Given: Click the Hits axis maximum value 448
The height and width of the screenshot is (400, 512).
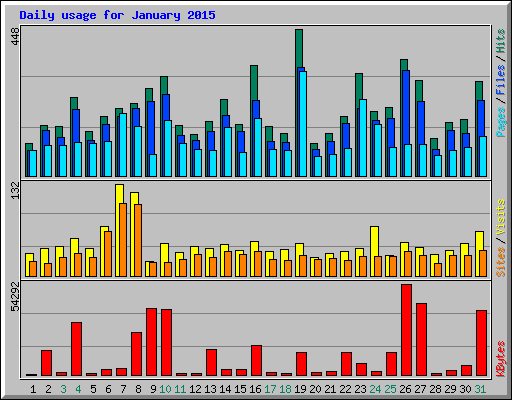Looking at the screenshot, I should point(15,37).
